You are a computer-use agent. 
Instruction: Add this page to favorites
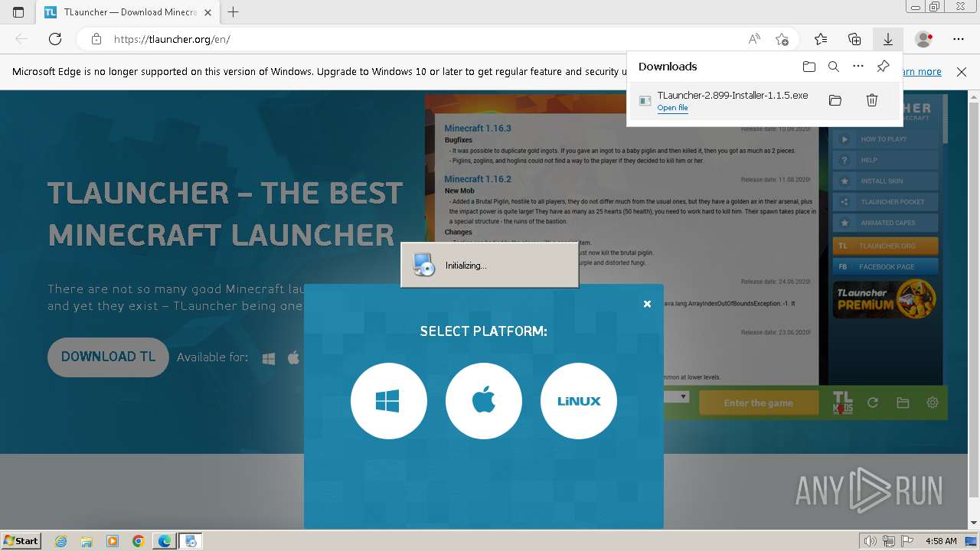(782, 39)
